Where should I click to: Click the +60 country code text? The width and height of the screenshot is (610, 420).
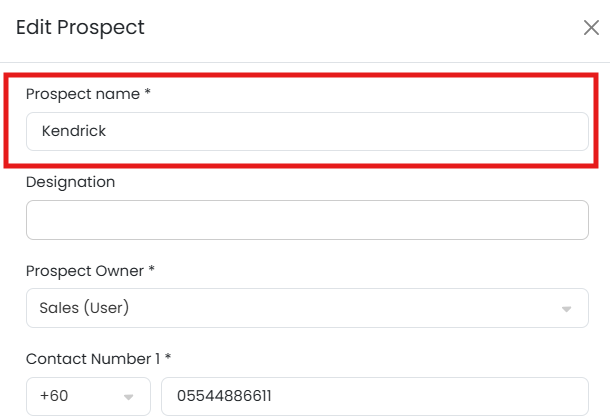(x=54, y=396)
